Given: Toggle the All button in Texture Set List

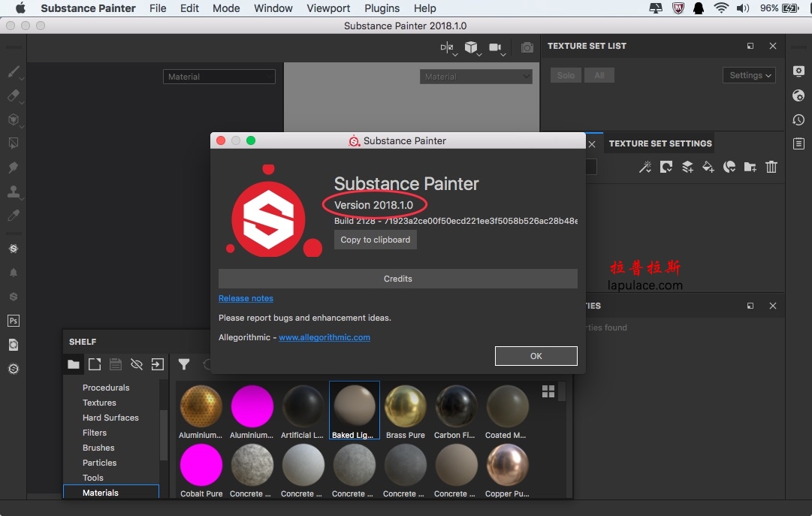Looking at the screenshot, I should (599, 75).
